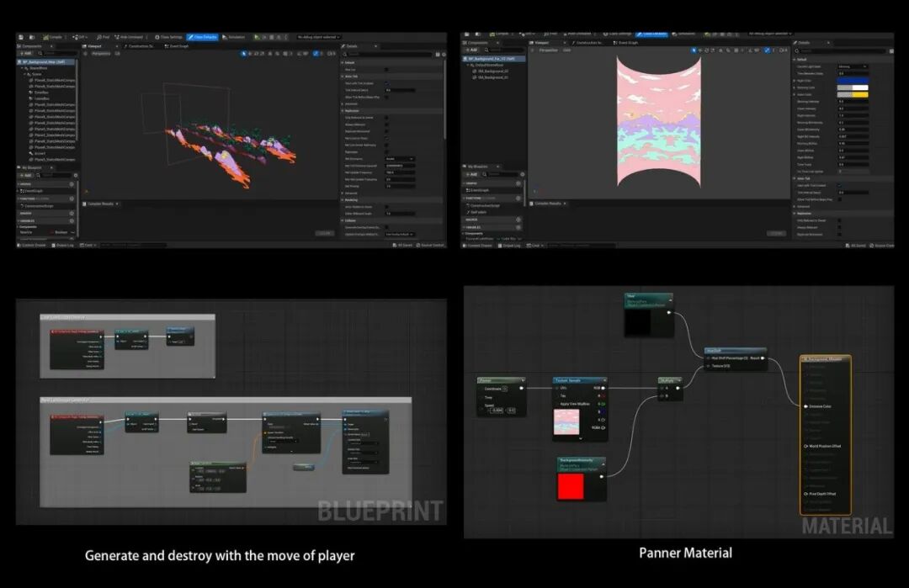Viewport: 909px width, 588px height.
Task: Select the Details tab in the mountains window
Action: pyautogui.click(x=351, y=45)
